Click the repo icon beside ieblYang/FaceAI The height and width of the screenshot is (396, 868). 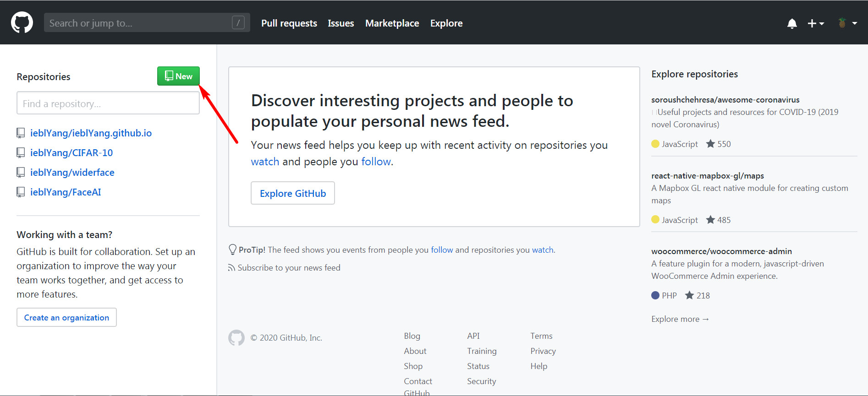pos(21,192)
